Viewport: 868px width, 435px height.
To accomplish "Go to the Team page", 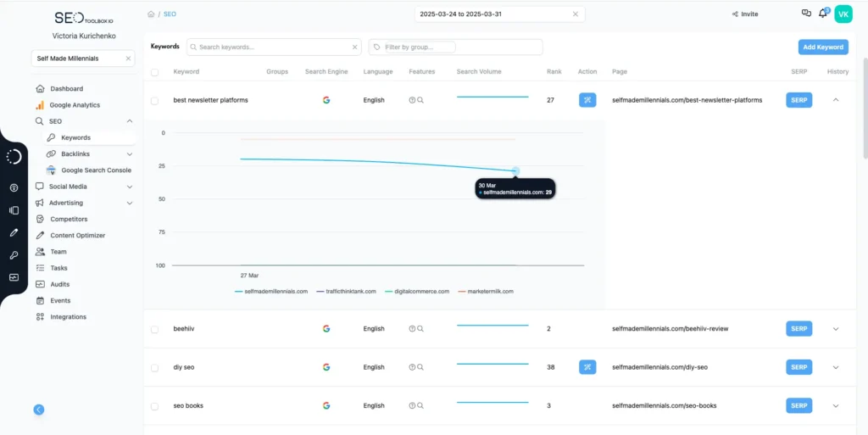I will [58, 252].
